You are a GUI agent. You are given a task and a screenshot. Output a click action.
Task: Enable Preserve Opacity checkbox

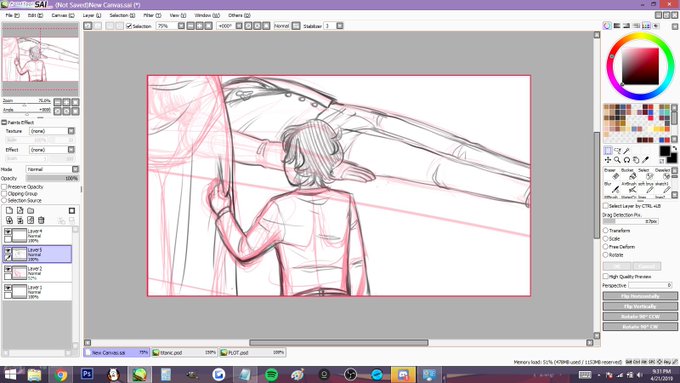(x=4, y=187)
